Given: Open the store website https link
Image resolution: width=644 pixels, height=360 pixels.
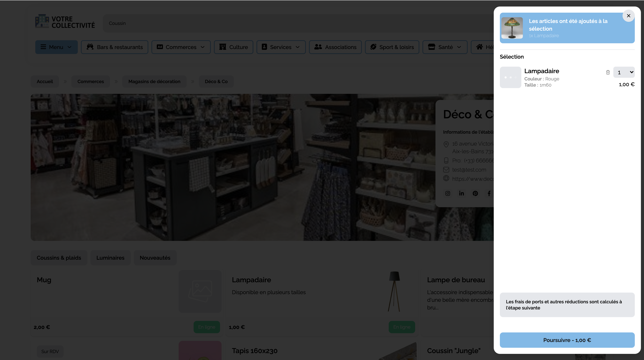Looking at the screenshot, I should [x=473, y=179].
